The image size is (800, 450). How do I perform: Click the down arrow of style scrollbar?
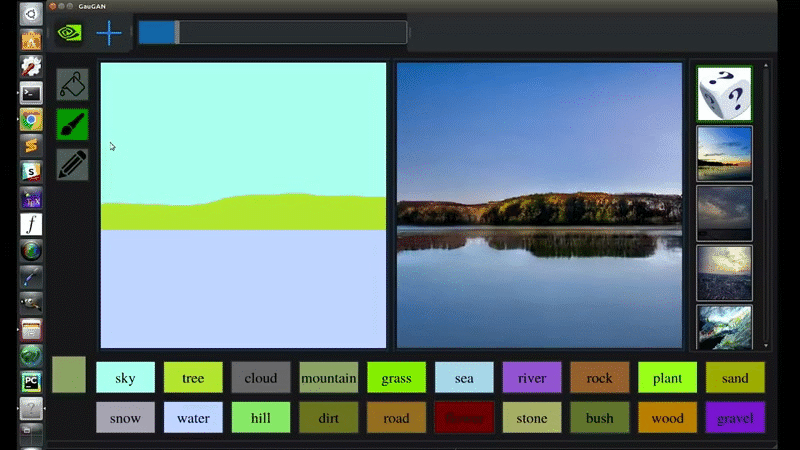click(x=766, y=345)
